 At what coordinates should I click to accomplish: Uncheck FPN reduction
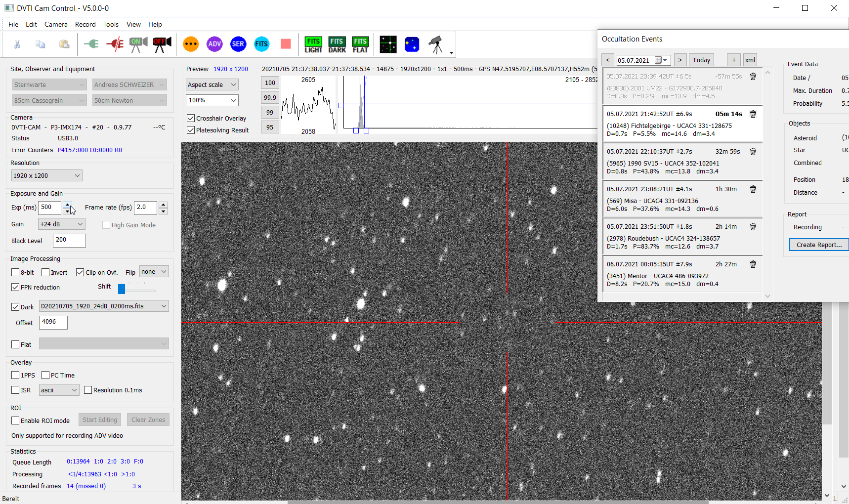[15, 288]
